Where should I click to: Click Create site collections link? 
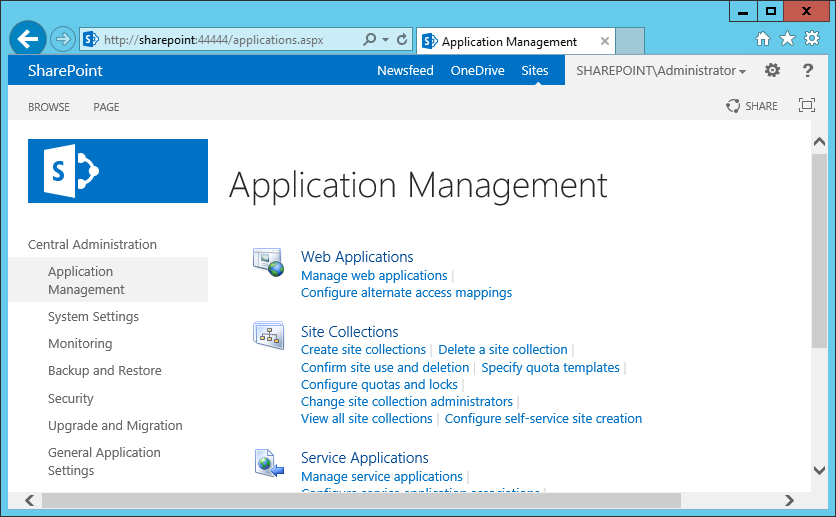363,350
